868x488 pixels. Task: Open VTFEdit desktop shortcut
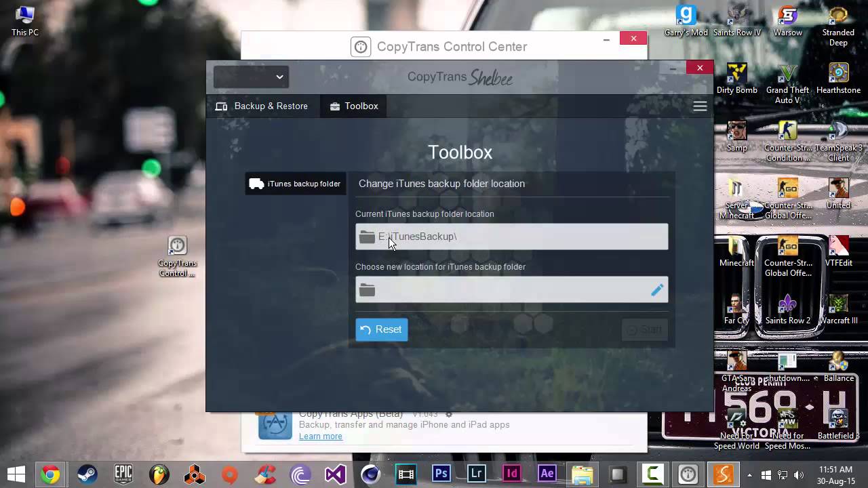839,251
